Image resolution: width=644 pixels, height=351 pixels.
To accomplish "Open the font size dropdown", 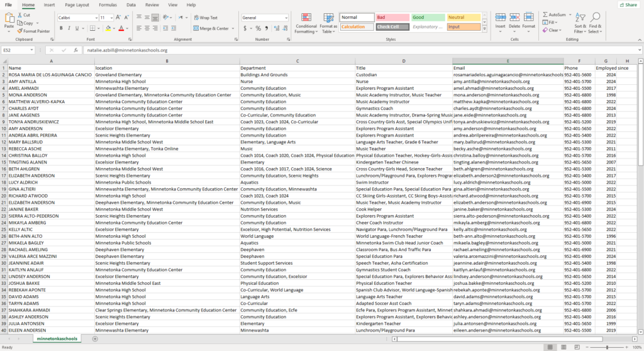I will 111,18.
